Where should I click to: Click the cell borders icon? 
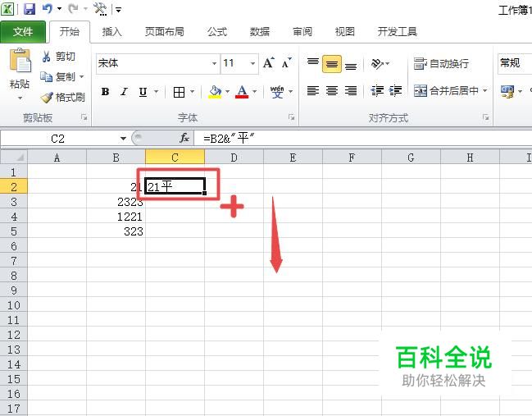(179, 92)
